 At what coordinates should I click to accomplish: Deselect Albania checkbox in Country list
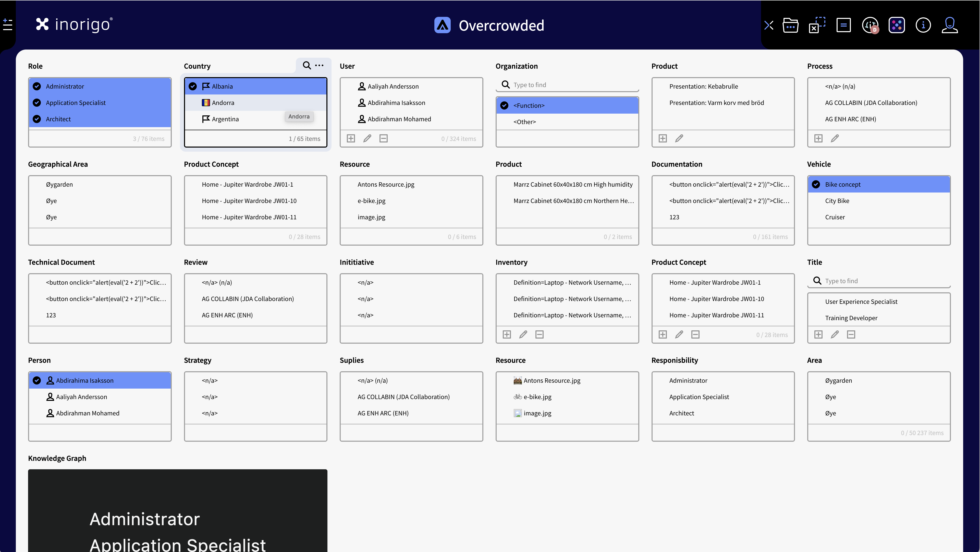(x=193, y=86)
